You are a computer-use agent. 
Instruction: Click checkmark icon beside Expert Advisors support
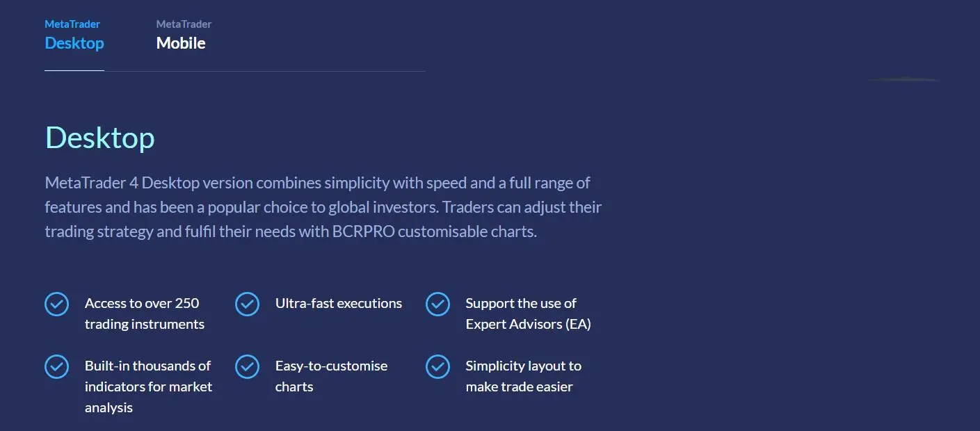click(437, 304)
